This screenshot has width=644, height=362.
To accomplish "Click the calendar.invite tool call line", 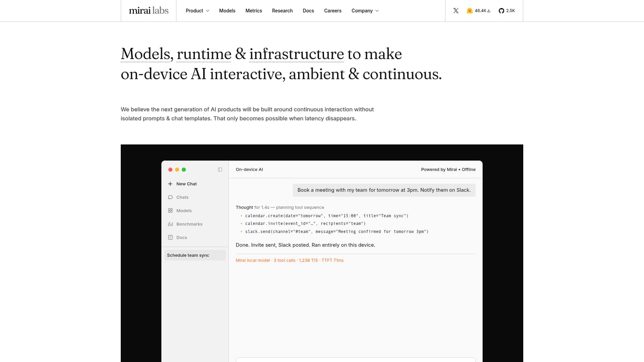I will [305, 224].
